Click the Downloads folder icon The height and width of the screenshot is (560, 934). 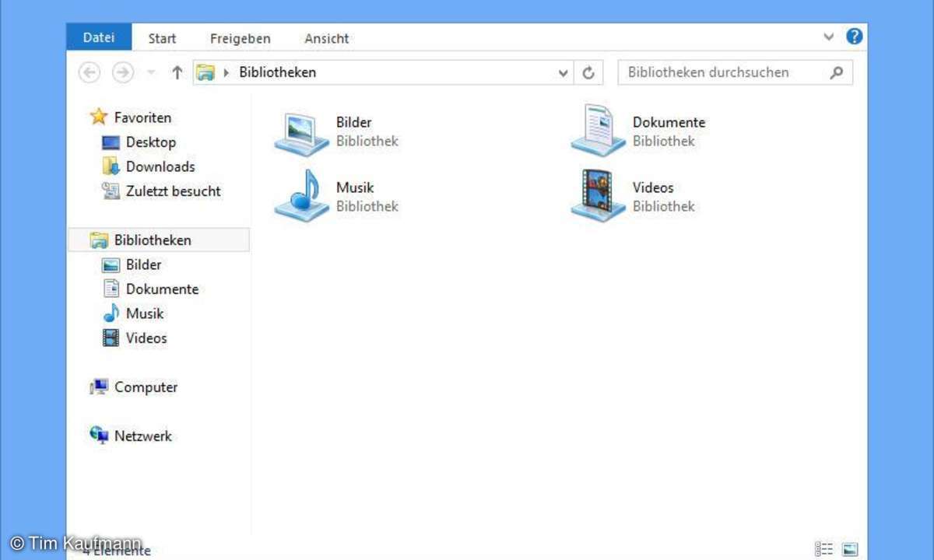[x=111, y=166]
